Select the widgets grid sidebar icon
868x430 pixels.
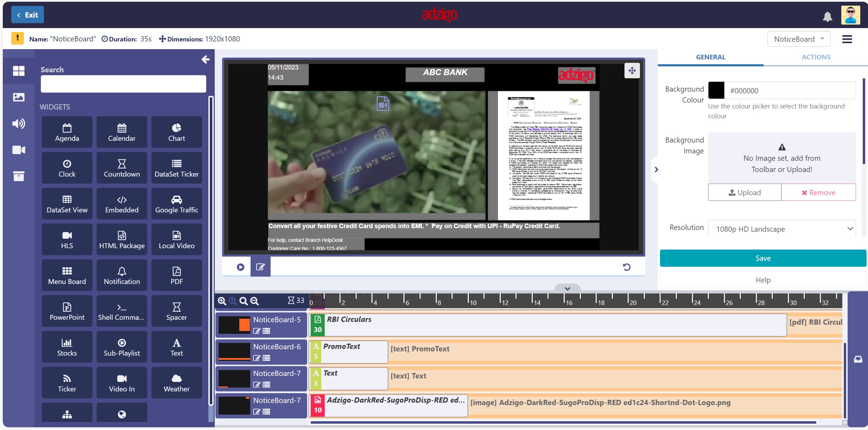19,71
